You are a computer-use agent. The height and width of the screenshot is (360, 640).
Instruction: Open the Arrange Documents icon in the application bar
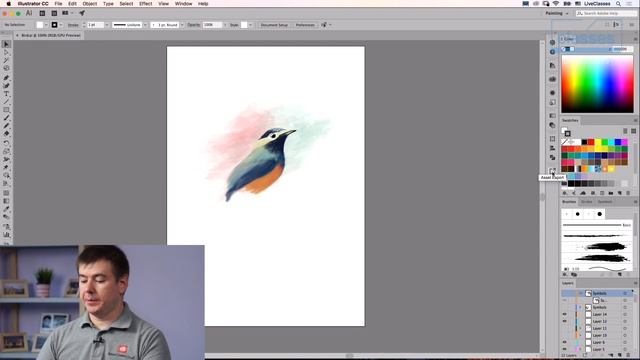pyautogui.click(x=66, y=13)
